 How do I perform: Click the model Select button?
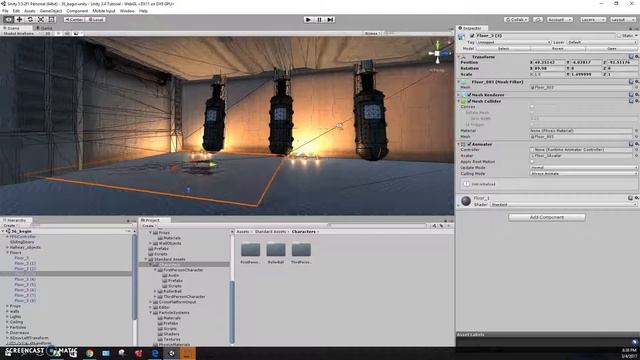click(x=503, y=49)
